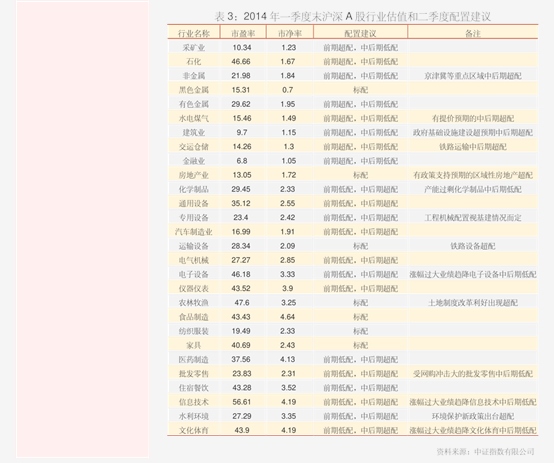Image resolution: width=554 pixels, height=463 pixels.
Task: Click the '家具' industry cell
Action: (x=194, y=345)
